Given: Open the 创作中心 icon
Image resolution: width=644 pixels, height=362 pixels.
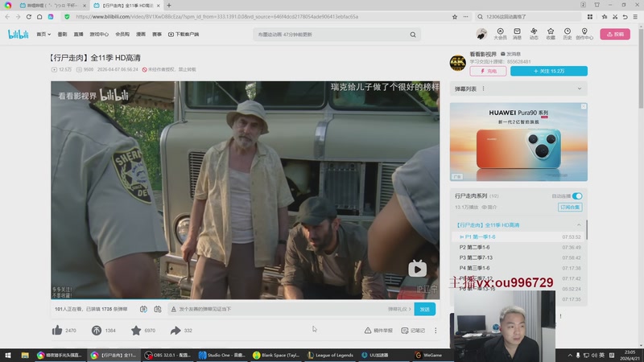Looking at the screenshot, I should pyautogui.click(x=584, y=34).
